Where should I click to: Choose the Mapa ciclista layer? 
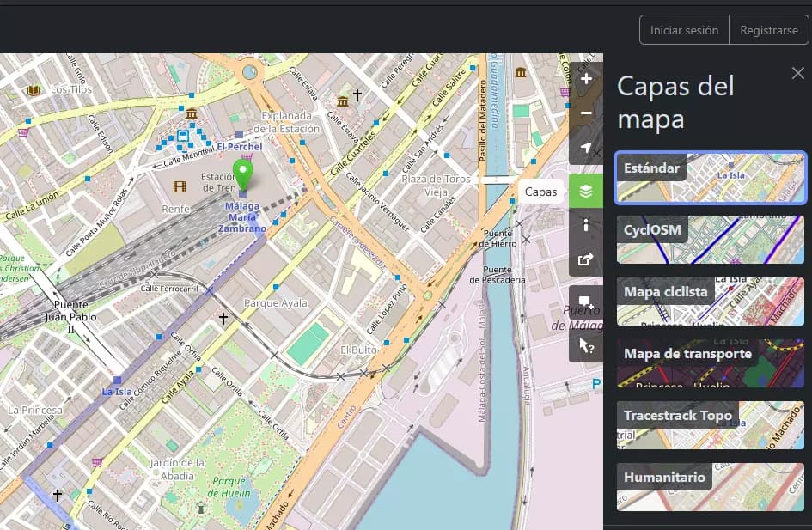tap(710, 302)
